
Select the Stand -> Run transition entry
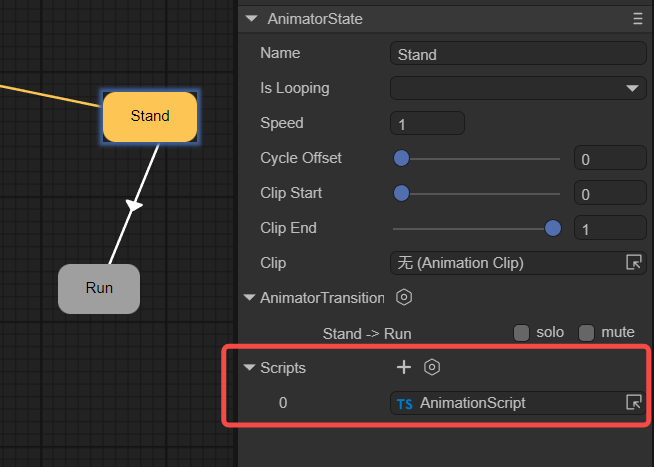tap(366, 333)
